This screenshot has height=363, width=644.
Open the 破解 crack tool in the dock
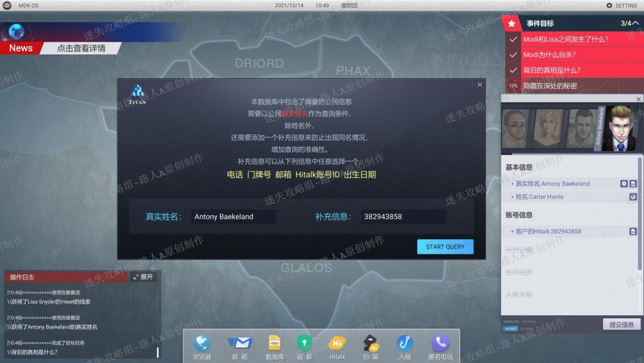pos(304,346)
